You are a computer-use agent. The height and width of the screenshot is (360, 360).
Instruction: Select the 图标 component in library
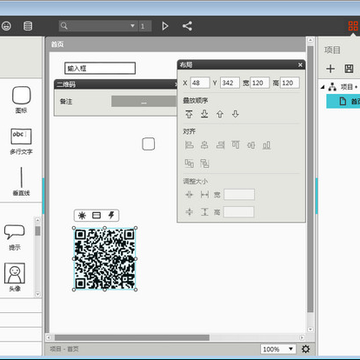click(x=21, y=99)
